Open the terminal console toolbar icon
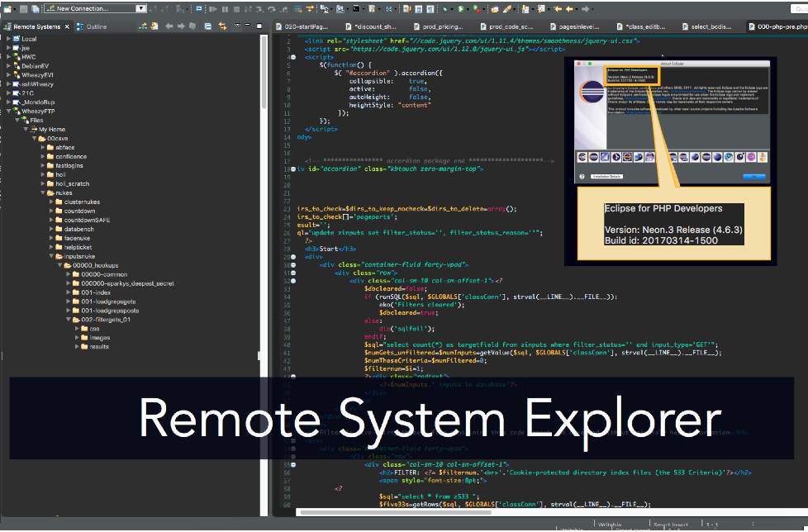This screenshot has height=532, width=808. click(356, 9)
